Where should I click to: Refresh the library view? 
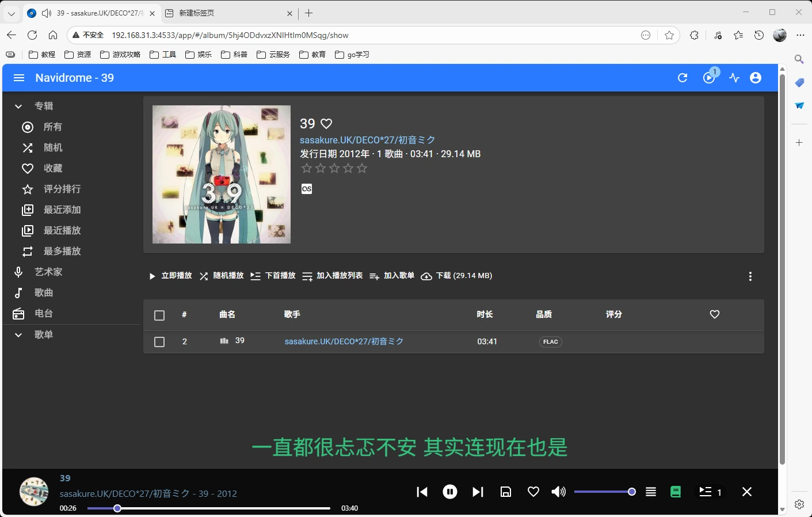pyautogui.click(x=683, y=78)
